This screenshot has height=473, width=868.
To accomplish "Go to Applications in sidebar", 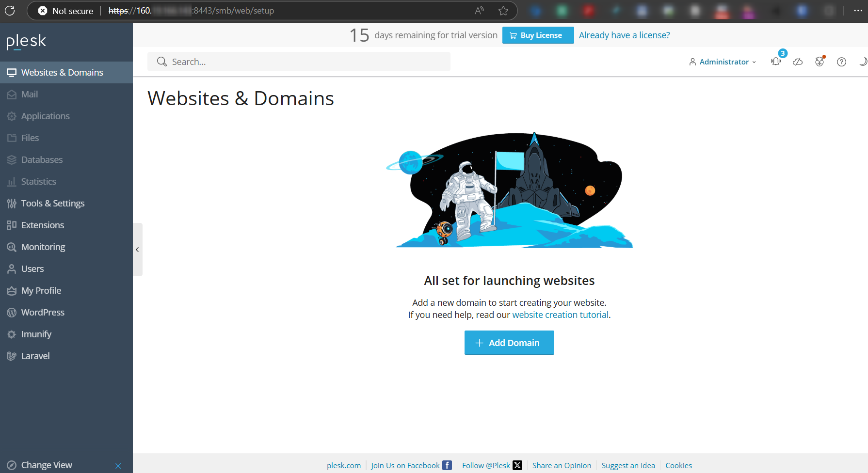I will pos(66,116).
